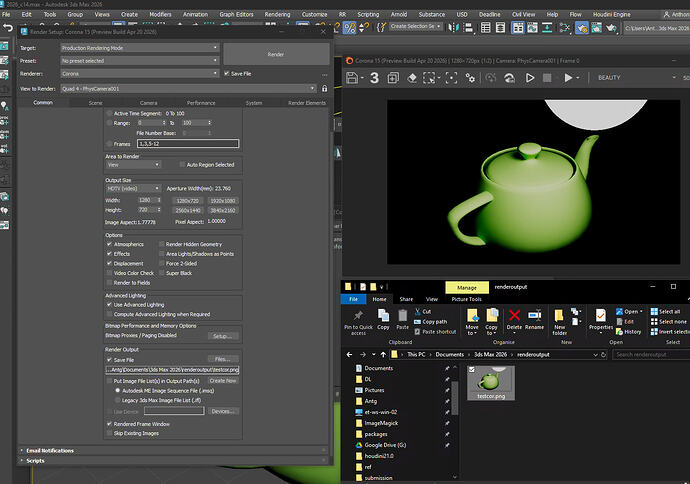Click the 1920x1080 preset button
This screenshot has height=484, width=690.
click(x=223, y=201)
